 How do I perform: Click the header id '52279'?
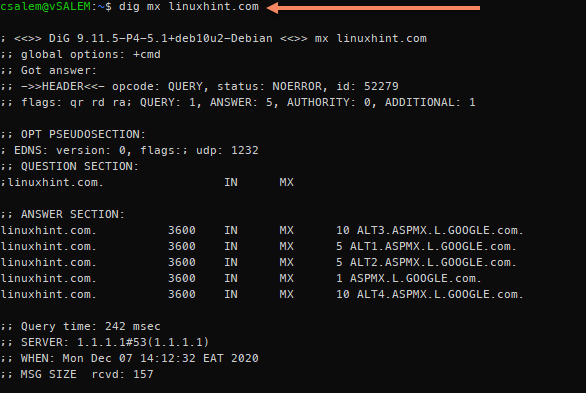click(381, 86)
